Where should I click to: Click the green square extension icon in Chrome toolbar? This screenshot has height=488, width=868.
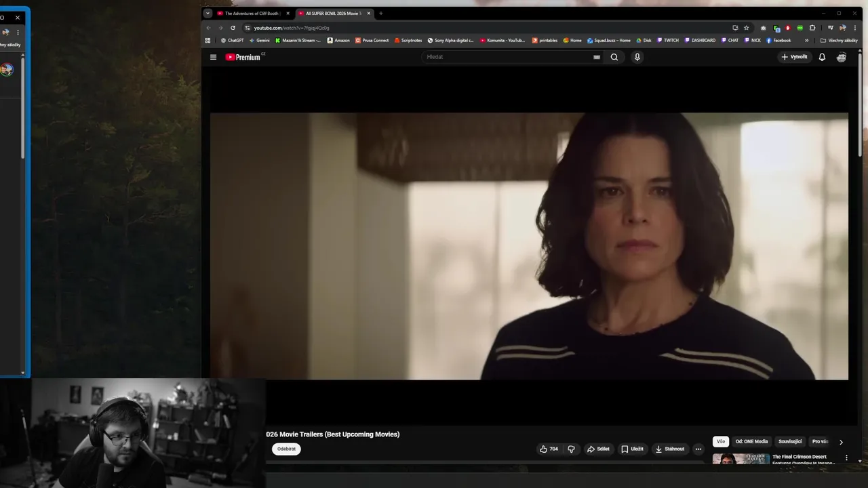click(x=800, y=28)
